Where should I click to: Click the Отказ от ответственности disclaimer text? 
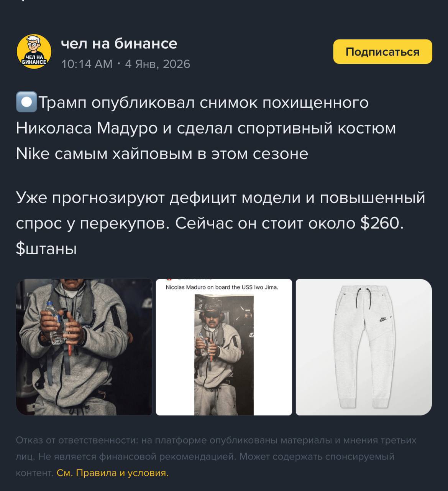(x=216, y=456)
